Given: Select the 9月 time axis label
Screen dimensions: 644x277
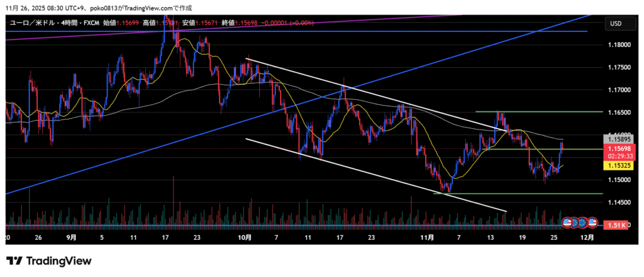Looking at the screenshot, I should click(x=71, y=239).
